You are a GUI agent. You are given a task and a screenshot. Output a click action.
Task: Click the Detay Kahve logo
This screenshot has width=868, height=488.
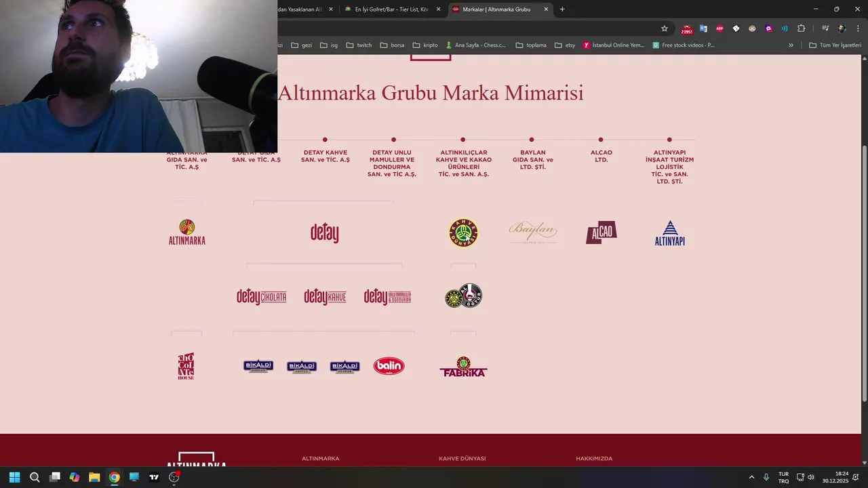click(325, 297)
